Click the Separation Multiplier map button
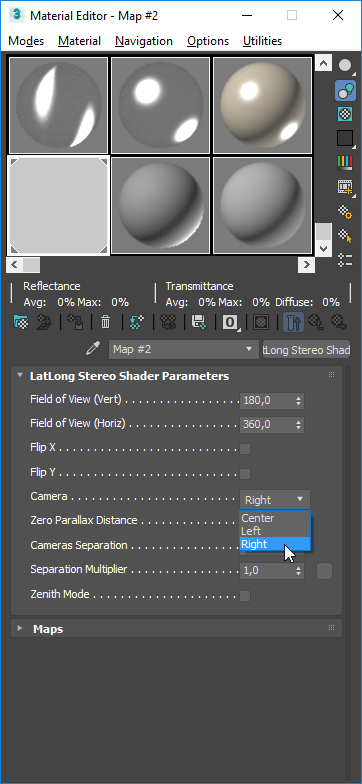This screenshot has height=784, width=362. [x=324, y=570]
